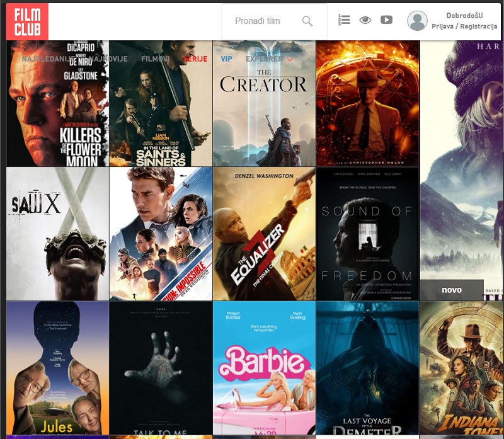Image resolution: width=504 pixels, height=439 pixels.
Task: Open Sound of Freedom poster
Action: coord(367,234)
